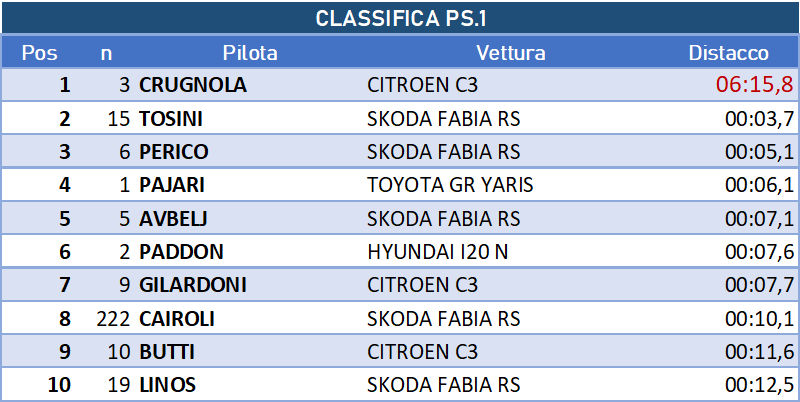Click the CRUGNOLA driver cell

[193, 85]
